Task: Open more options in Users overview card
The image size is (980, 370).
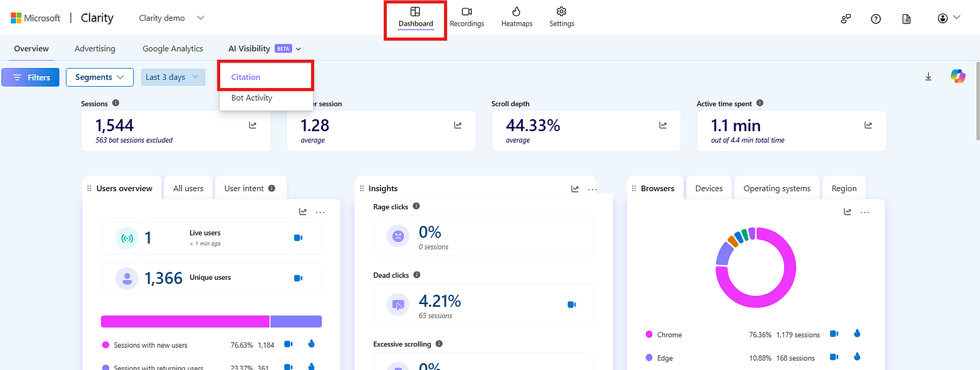Action: click(320, 212)
